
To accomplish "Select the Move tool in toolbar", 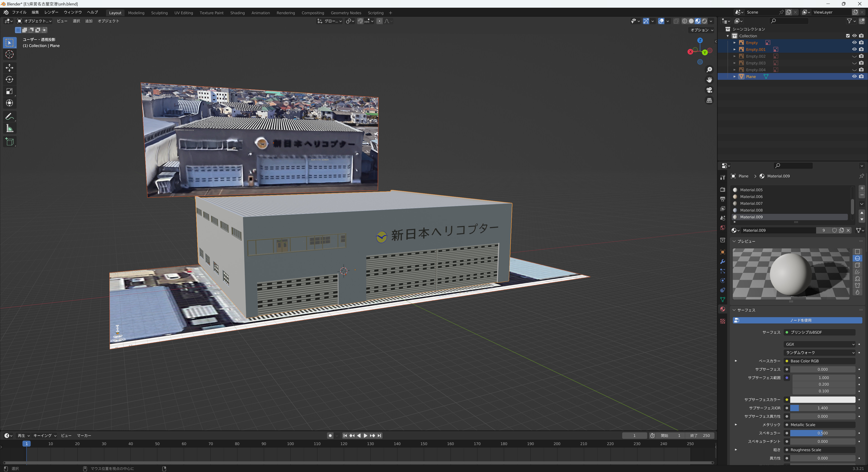I will click(9, 68).
